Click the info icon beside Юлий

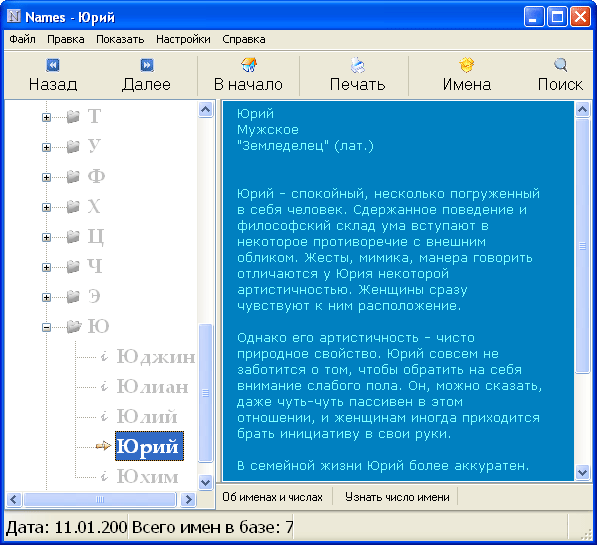(104, 416)
